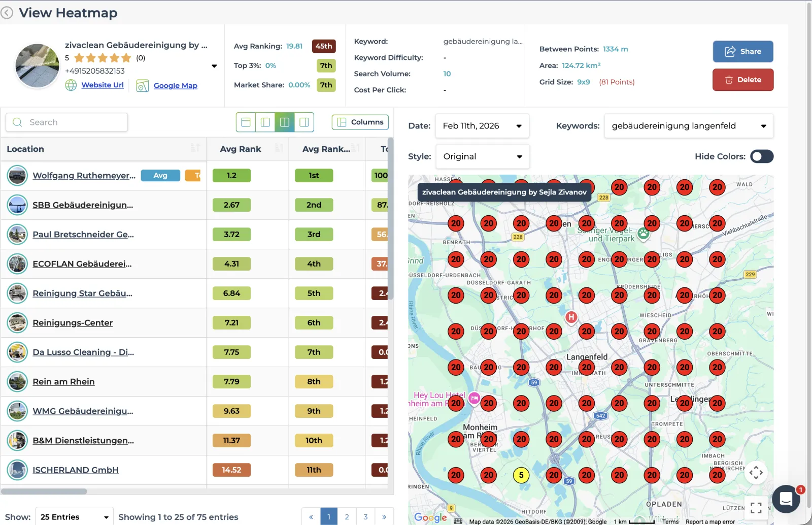This screenshot has width=812, height=525.
Task: Go to page 3 of results
Action: point(365,517)
